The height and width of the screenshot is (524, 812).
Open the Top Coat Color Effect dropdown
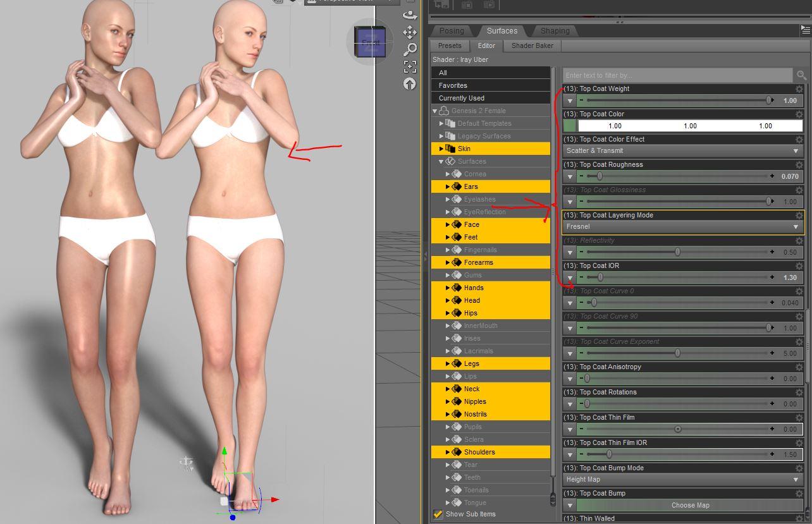pos(683,151)
